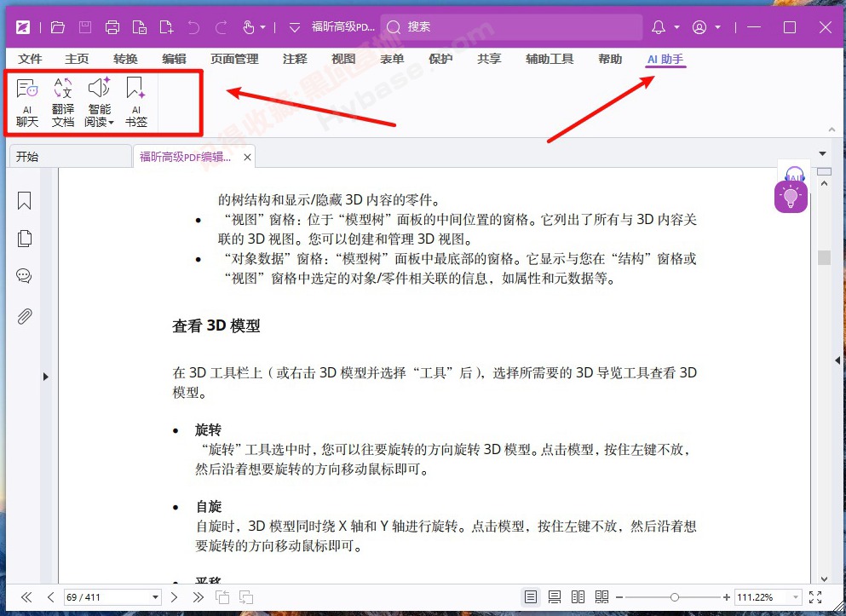Switch to the 注释 ribbon tab

point(295,59)
